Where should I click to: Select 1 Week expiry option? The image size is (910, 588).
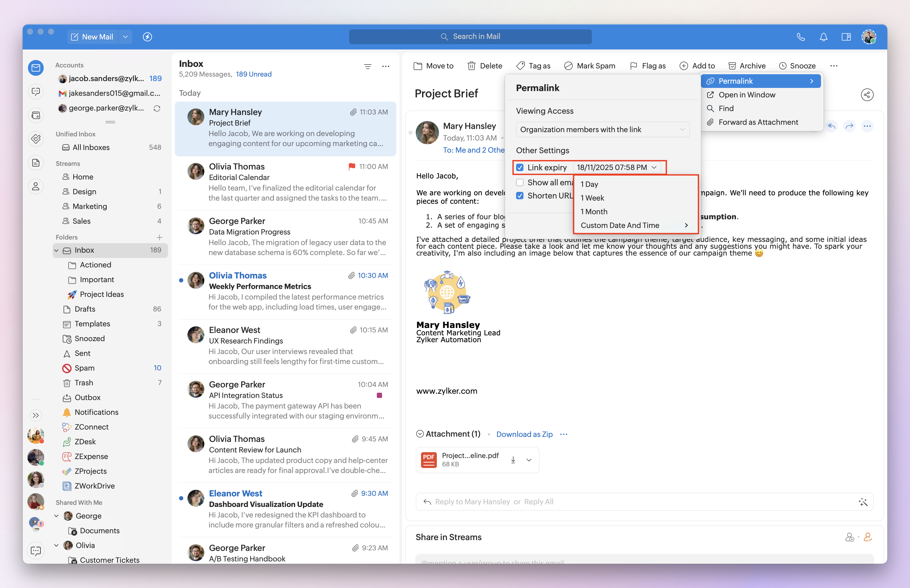pyautogui.click(x=592, y=198)
